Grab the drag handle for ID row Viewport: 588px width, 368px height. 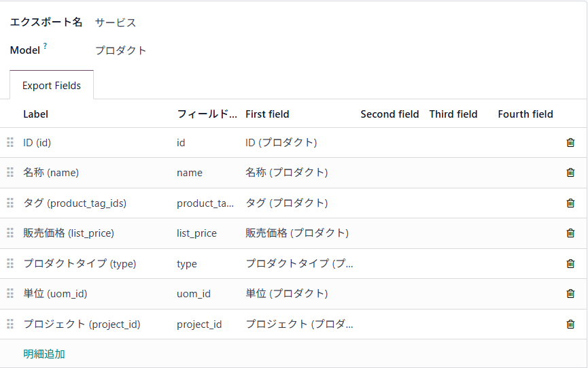pos(10,143)
